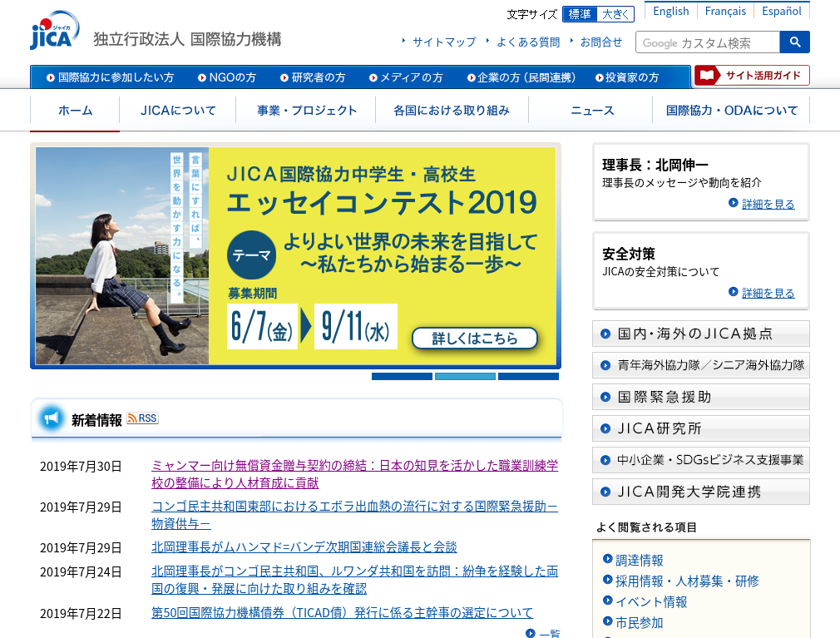Open 採用情報・人材募集・研修 link
This screenshot has width=840, height=638.
tap(687, 581)
